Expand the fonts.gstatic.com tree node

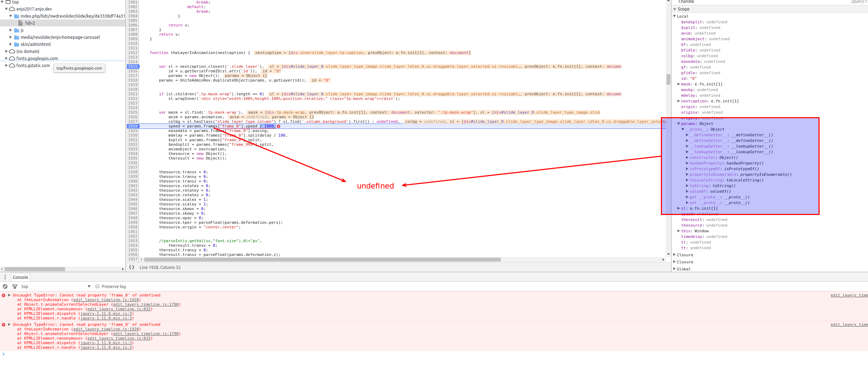coord(6,65)
